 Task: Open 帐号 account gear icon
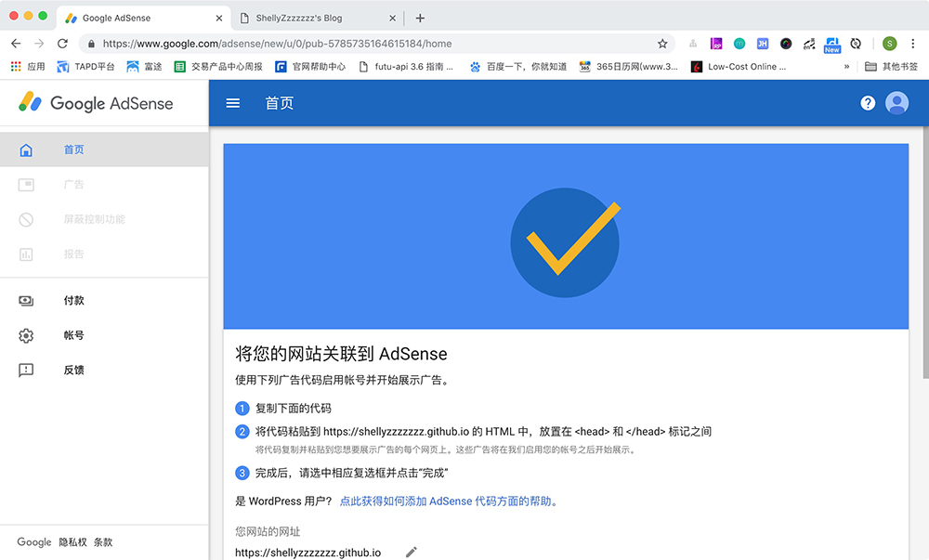26,335
